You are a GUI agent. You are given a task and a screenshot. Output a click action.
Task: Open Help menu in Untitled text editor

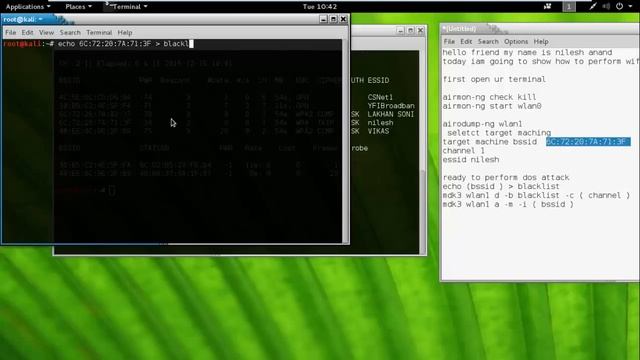coord(541,42)
